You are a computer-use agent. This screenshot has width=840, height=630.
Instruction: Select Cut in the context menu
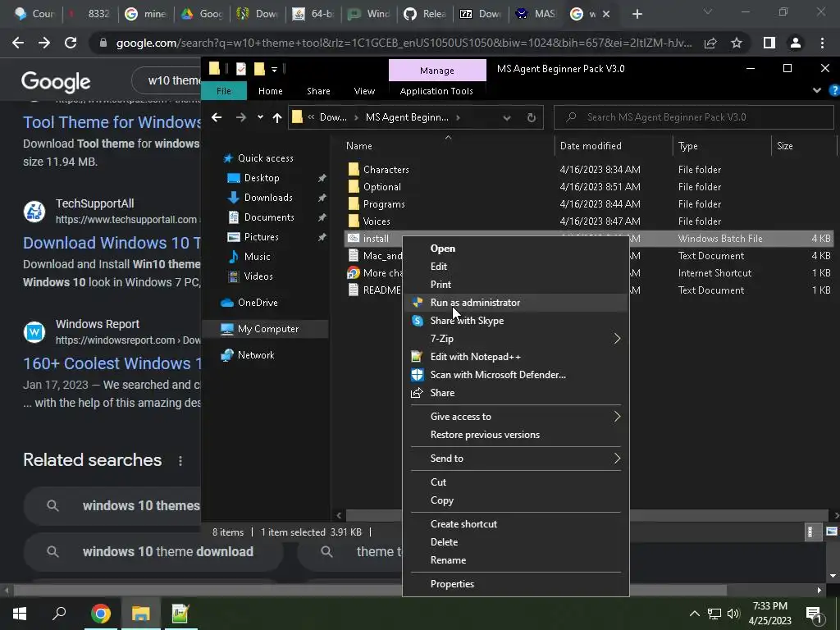(x=515, y=482)
